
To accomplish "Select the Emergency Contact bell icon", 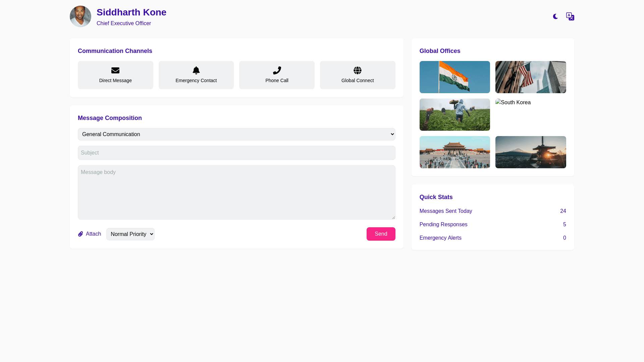I will [196, 70].
